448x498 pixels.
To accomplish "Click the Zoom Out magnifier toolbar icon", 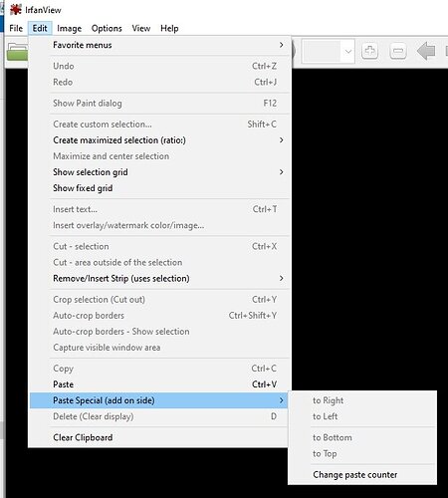I will pos(398,52).
